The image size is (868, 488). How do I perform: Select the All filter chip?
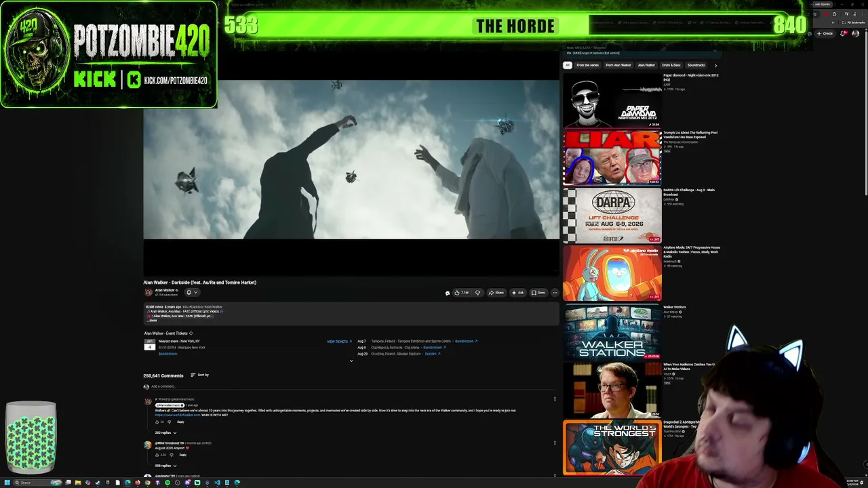[568, 65]
